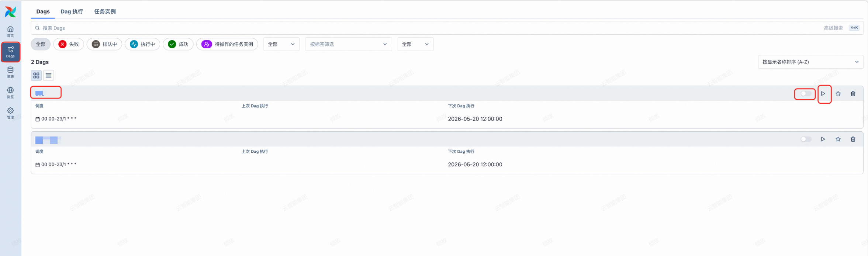
Task: Select the 全部 status filter chip
Action: pyautogui.click(x=41, y=44)
